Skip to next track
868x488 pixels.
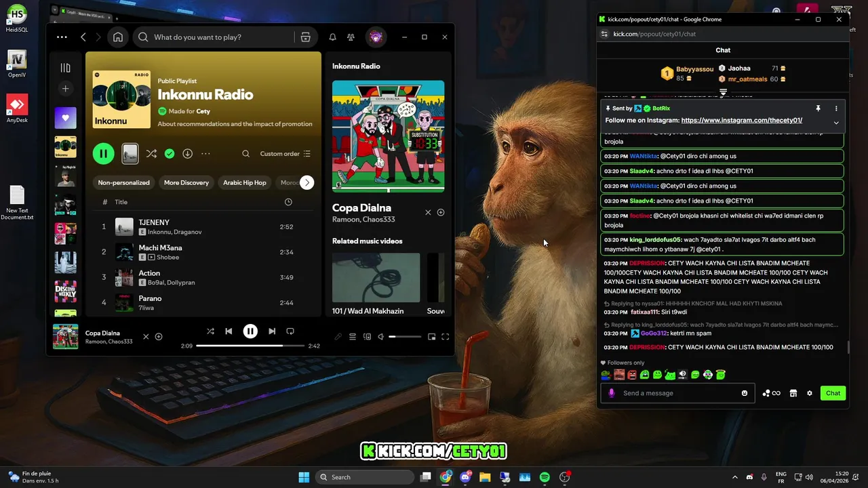click(272, 331)
